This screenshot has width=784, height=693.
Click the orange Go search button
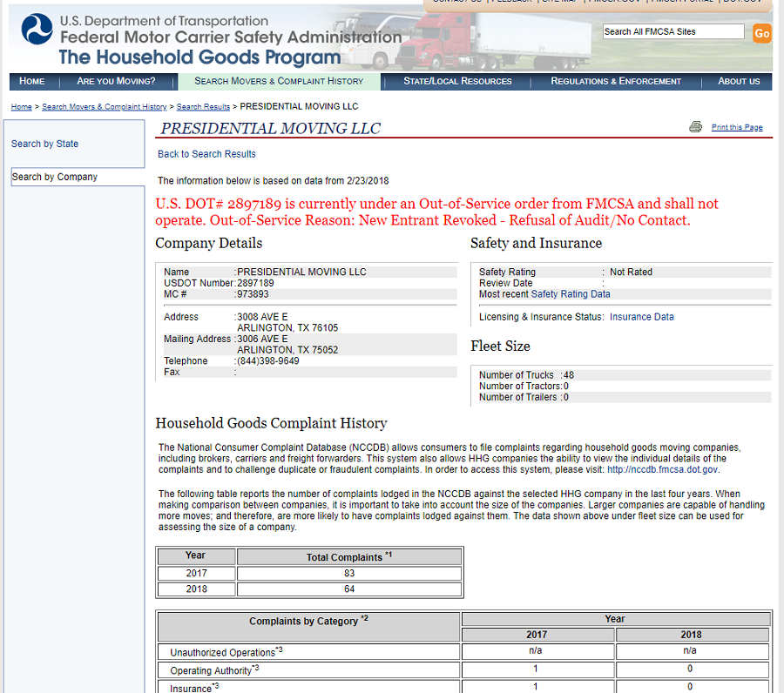pyautogui.click(x=762, y=33)
